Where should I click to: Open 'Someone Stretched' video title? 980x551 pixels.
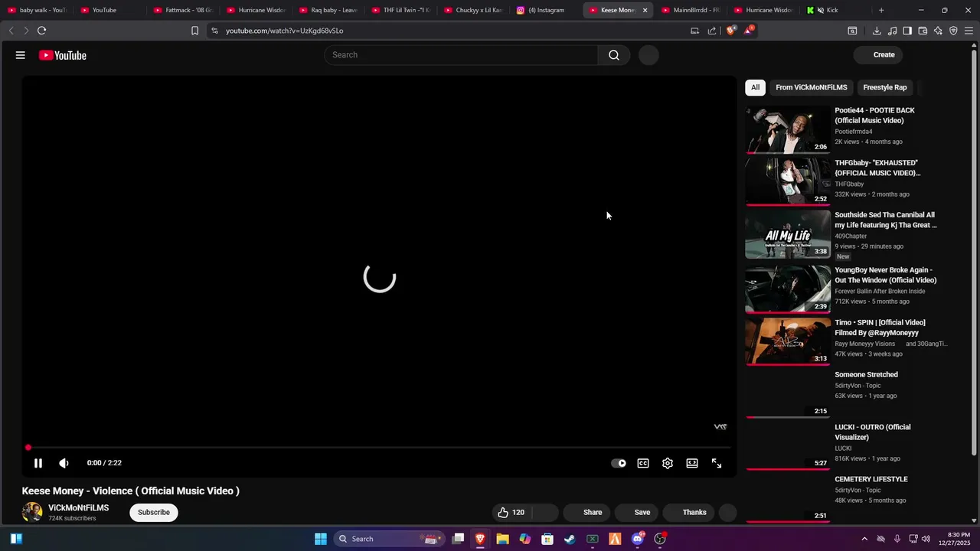[x=866, y=374]
